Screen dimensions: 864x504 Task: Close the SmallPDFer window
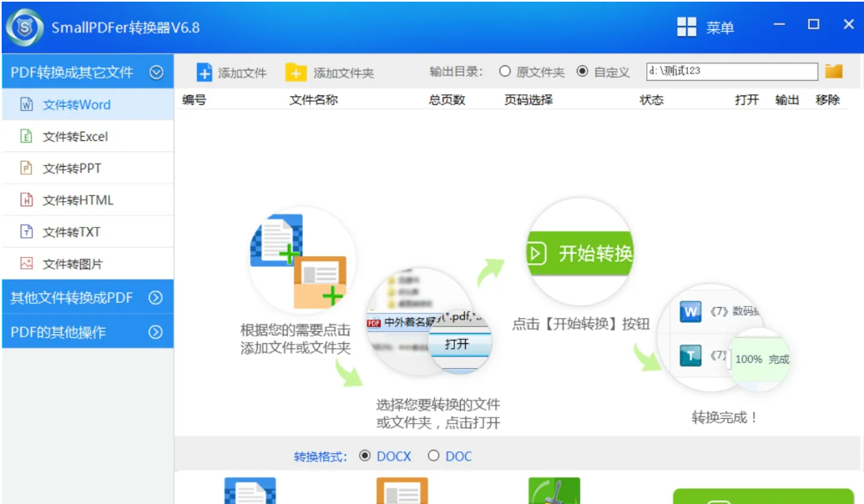(x=849, y=24)
